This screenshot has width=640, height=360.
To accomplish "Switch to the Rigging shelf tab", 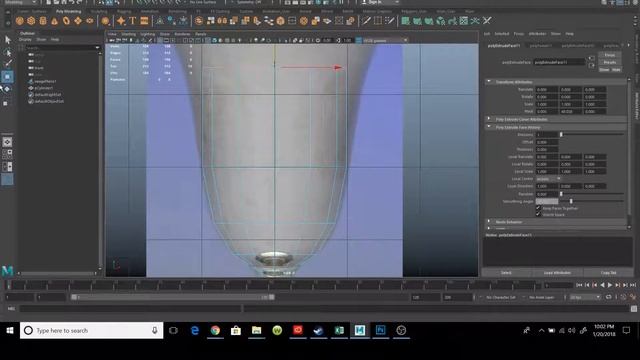I will 124,11.
